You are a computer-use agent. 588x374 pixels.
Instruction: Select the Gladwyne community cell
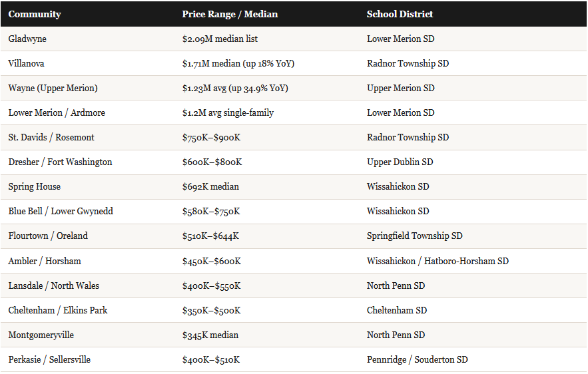point(27,39)
